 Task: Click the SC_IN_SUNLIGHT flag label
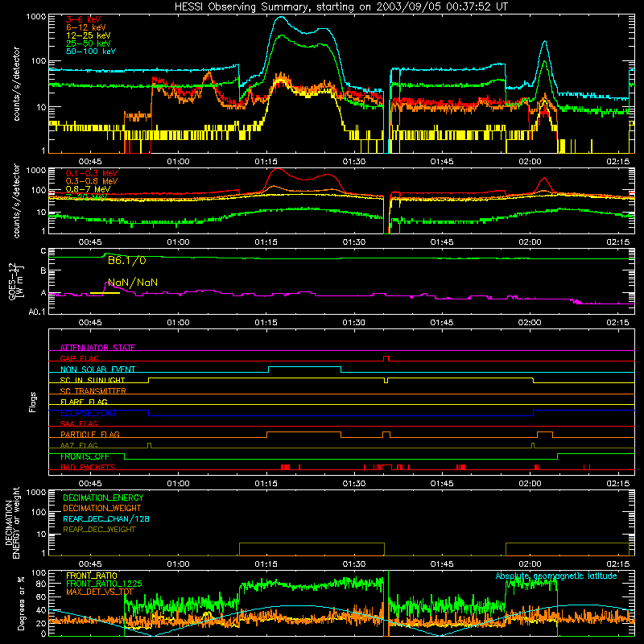click(92, 380)
